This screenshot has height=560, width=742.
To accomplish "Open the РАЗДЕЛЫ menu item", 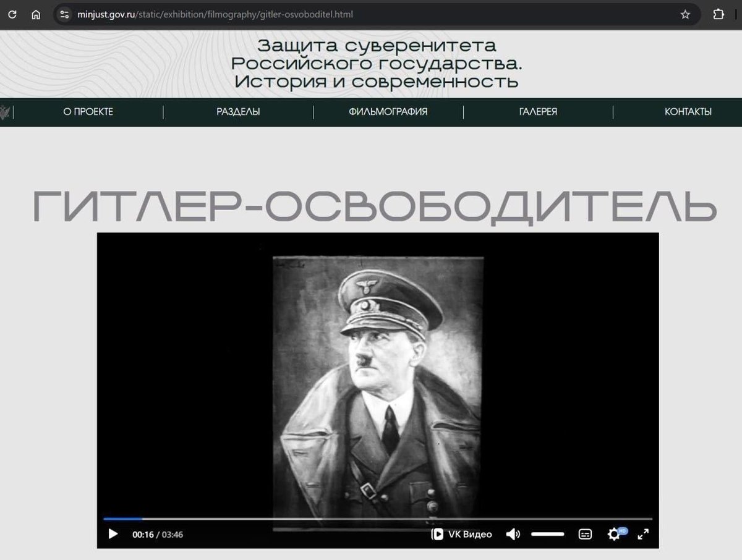I will [x=238, y=112].
